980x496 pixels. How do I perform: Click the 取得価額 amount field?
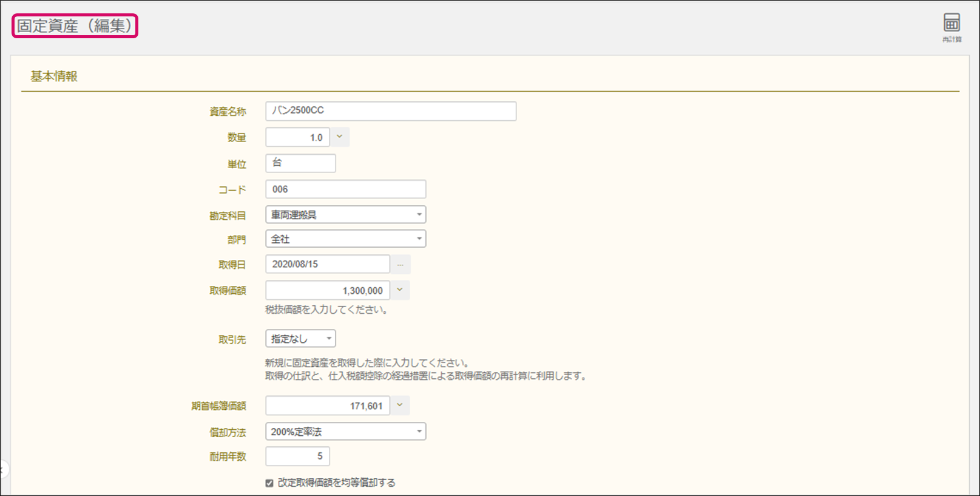[x=327, y=290]
